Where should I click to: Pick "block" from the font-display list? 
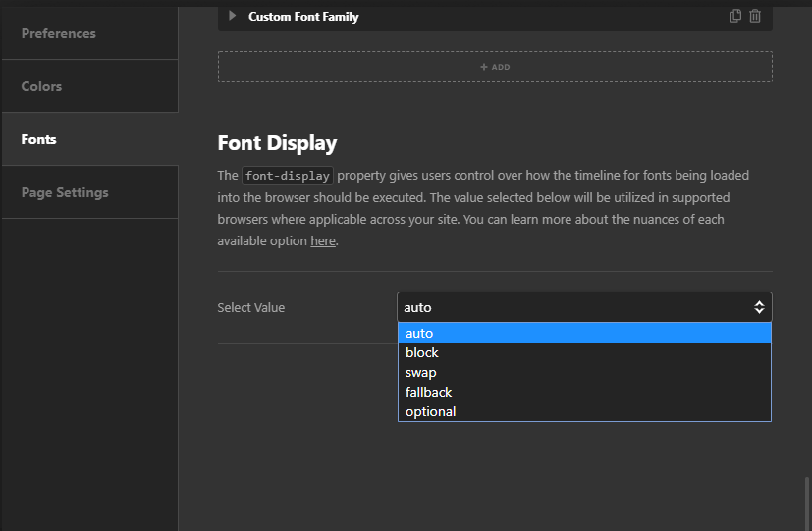point(422,353)
